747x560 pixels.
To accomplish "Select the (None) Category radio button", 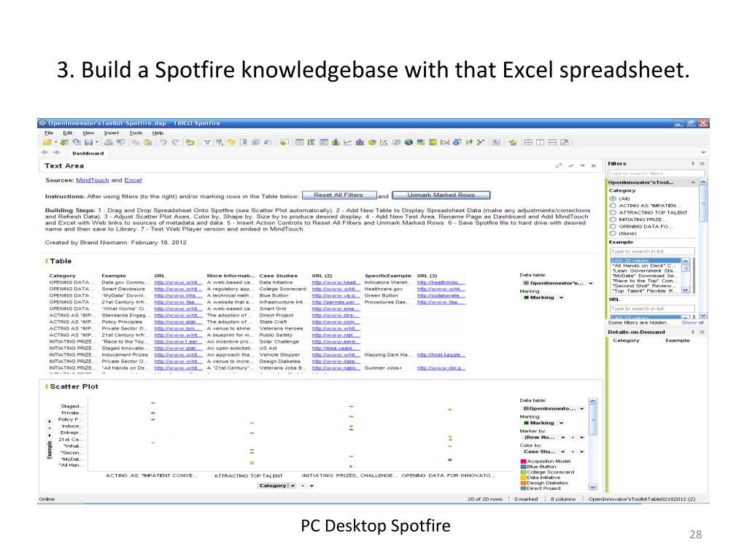I will coord(613,234).
